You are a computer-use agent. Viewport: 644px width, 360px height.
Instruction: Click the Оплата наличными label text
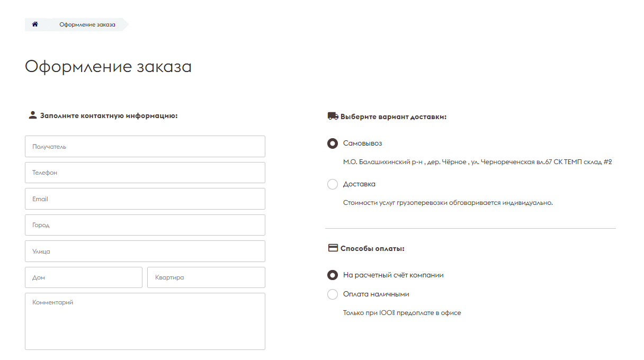[x=377, y=294]
